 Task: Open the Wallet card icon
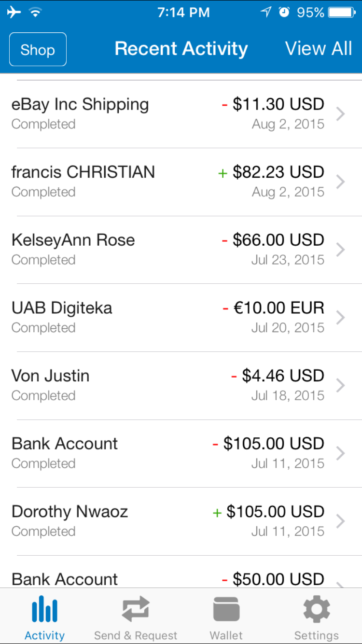click(x=226, y=609)
